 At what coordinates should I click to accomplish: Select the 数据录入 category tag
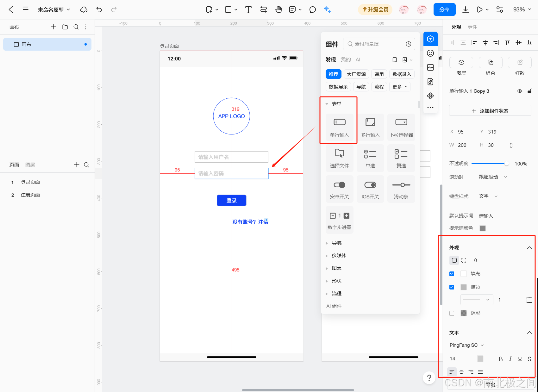click(402, 74)
